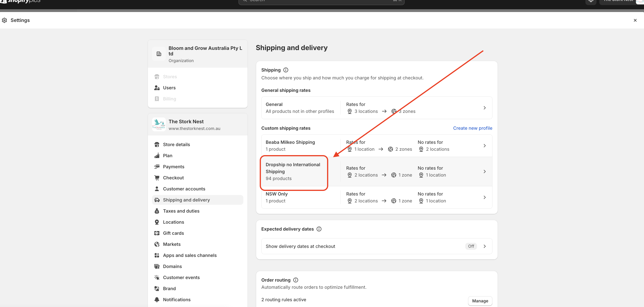Viewport: 644px width, 307px height.
Task: Click www.thestorknest.com.au store URL
Action: click(x=194, y=128)
